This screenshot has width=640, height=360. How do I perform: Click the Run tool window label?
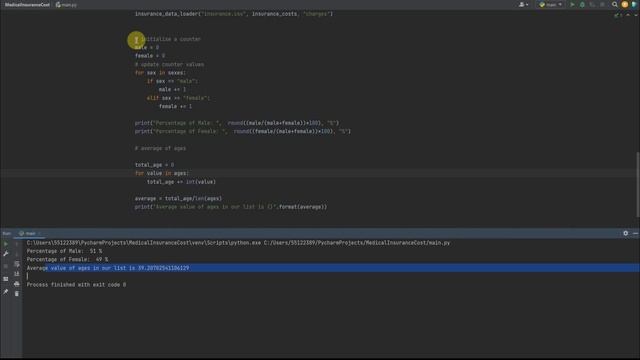click(x=7, y=233)
